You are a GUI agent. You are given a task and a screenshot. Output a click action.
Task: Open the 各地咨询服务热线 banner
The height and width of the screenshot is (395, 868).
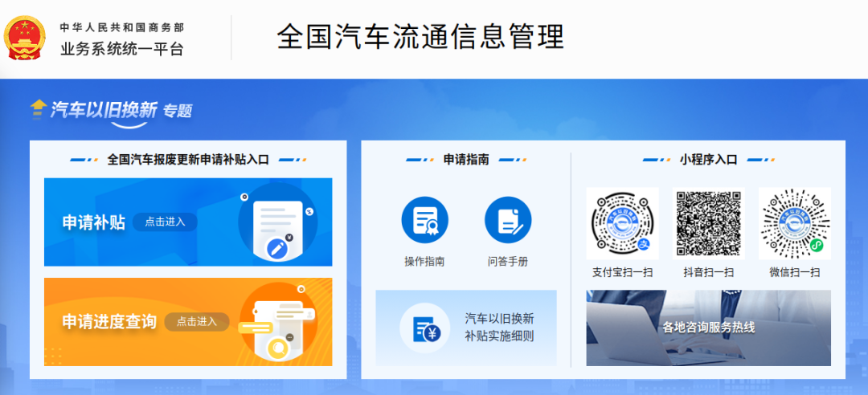(708, 328)
